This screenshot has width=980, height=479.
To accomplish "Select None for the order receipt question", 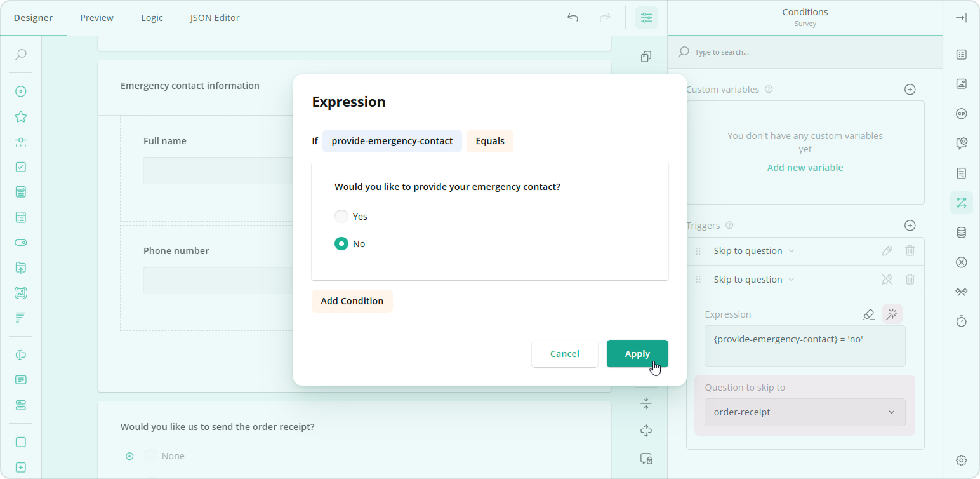I will click(150, 455).
